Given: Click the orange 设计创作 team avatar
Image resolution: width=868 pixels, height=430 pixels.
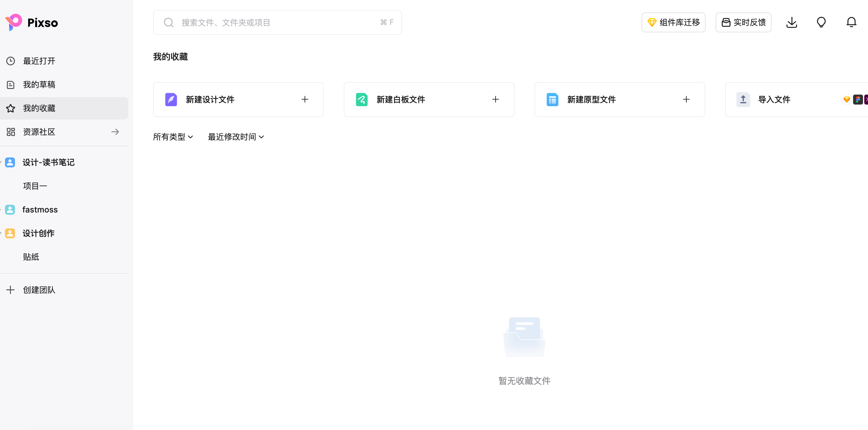Looking at the screenshot, I should [x=10, y=233].
